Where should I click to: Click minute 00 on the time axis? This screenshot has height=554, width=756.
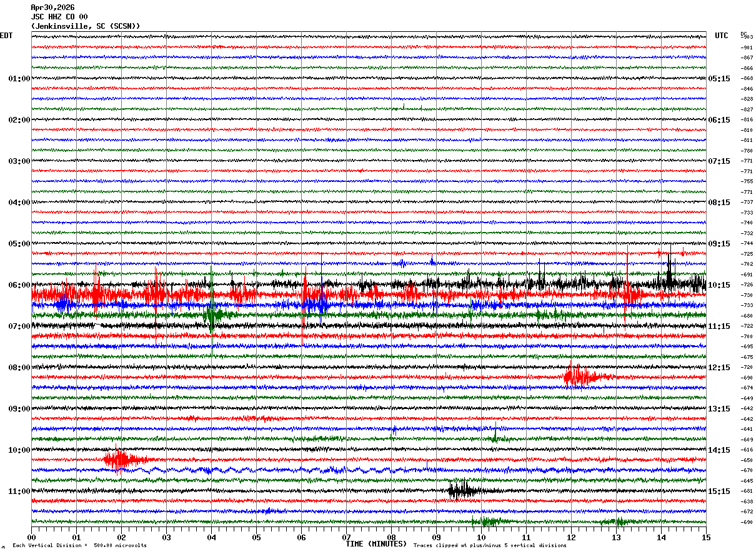click(31, 537)
